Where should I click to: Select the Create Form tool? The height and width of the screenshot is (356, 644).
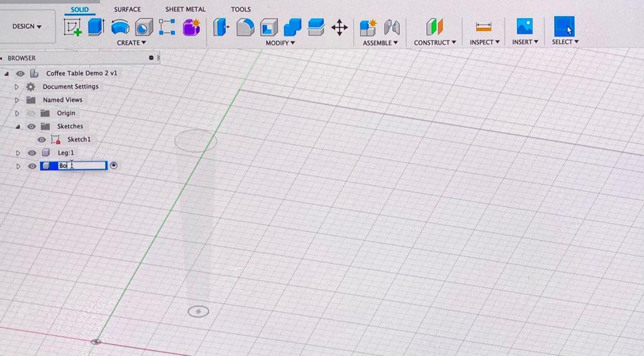[x=191, y=27]
